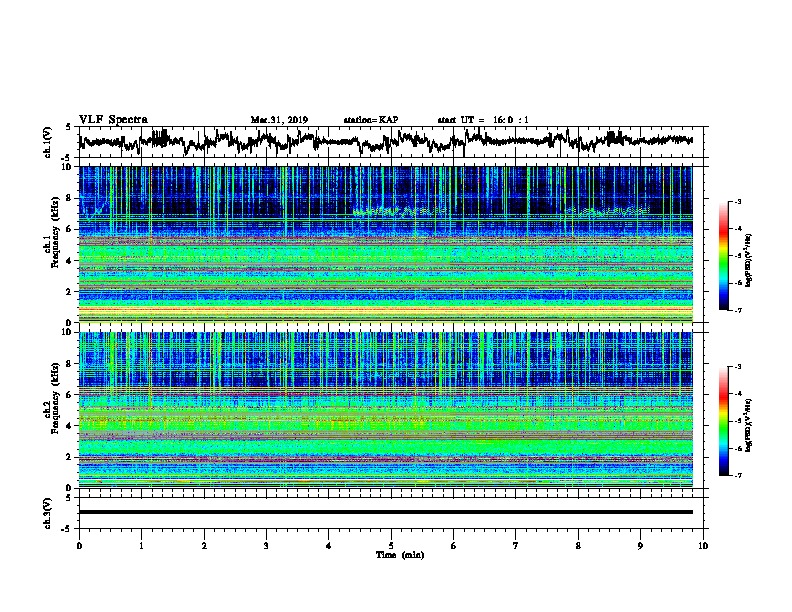Click the "2" tick on ch.2 frequency axis
The image size is (792, 612).
pos(70,456)
